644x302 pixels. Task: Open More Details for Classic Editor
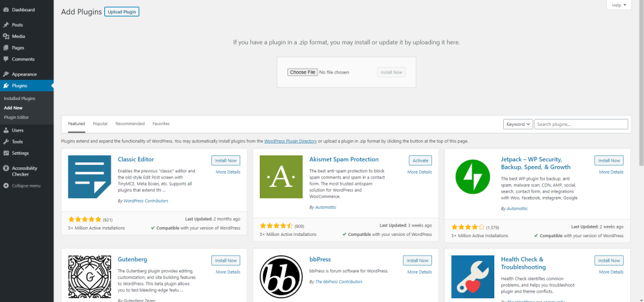coord(228,172)
